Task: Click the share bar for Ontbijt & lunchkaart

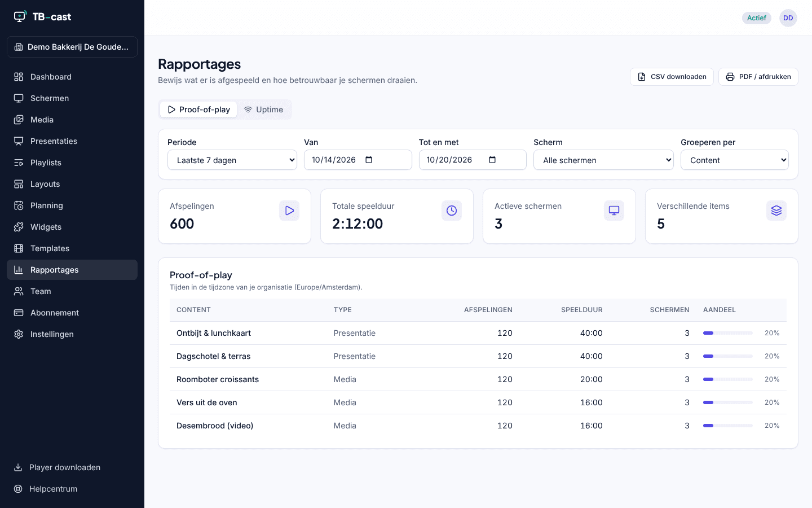Action: (x=728, y=333)
